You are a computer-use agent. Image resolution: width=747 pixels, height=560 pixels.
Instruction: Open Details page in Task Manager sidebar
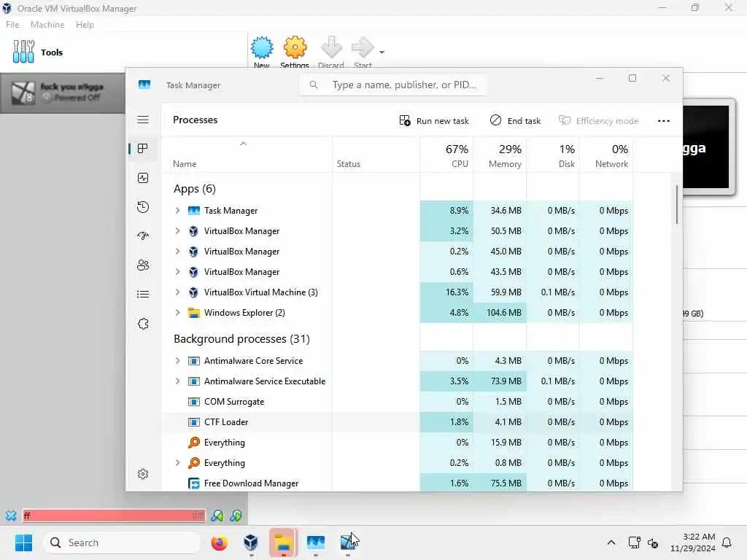143,295
